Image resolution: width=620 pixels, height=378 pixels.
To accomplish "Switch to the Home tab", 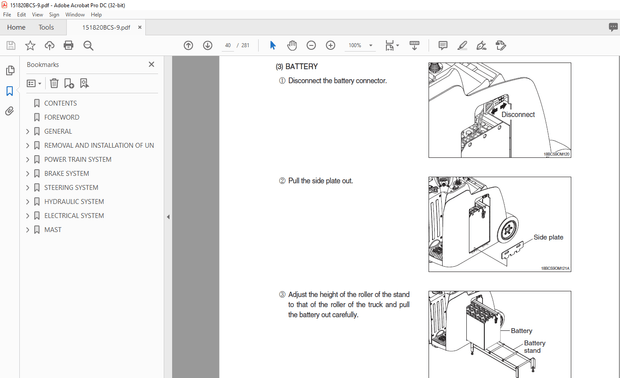I will pos(16,27).
